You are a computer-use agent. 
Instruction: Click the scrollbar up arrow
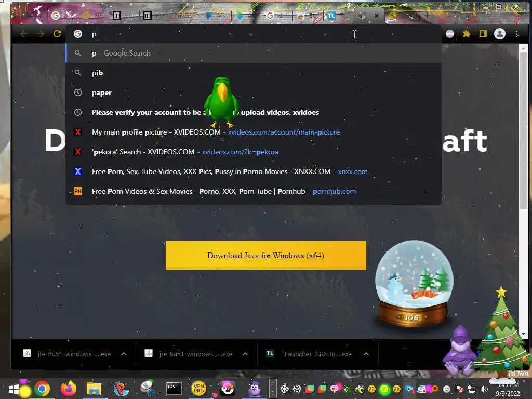[x=523, y=48]
